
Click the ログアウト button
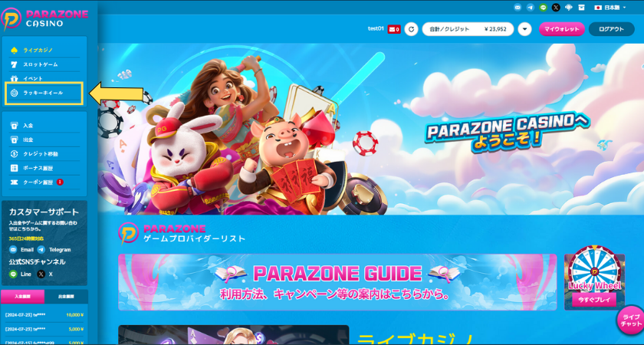coord(611,29)
